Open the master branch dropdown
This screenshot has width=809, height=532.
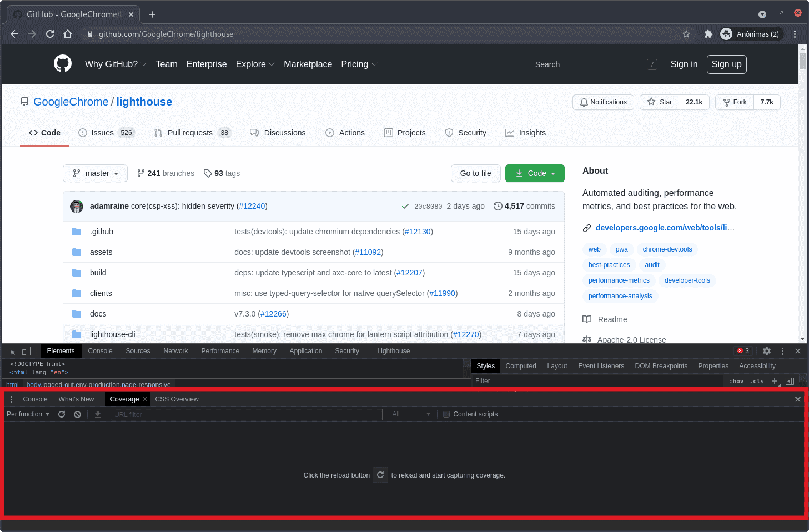tap(95, 173)
